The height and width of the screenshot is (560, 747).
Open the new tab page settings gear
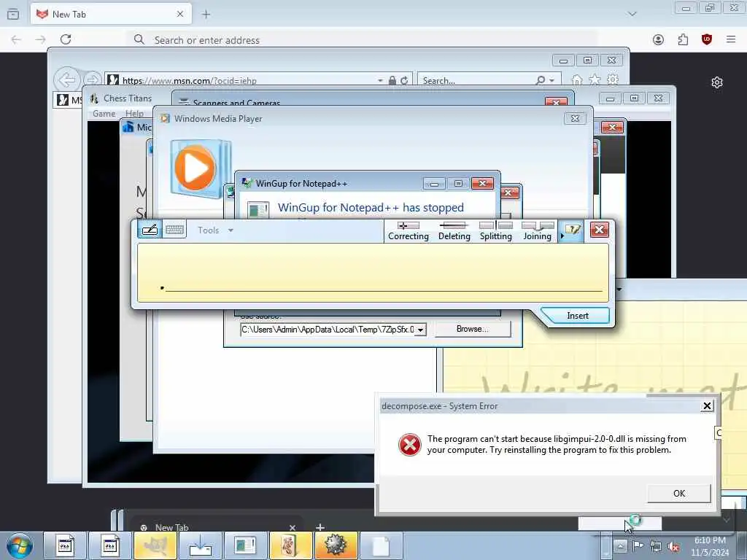tap(717, 82)
